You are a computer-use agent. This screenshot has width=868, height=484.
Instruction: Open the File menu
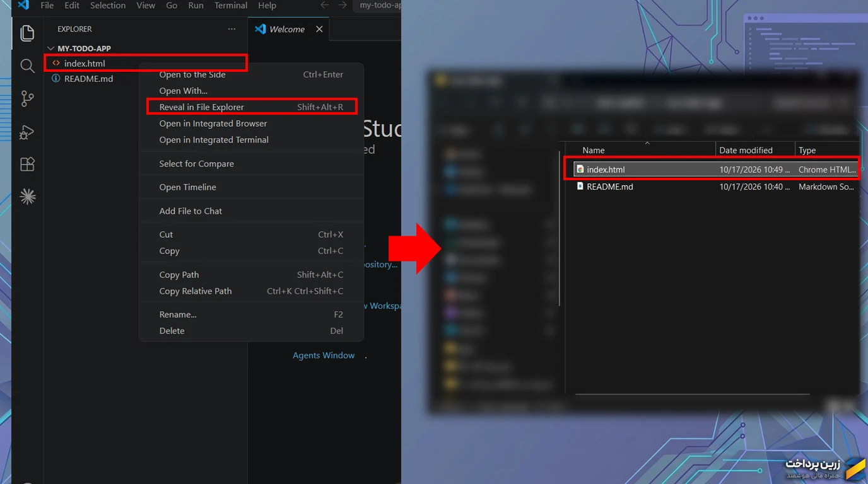47,5
